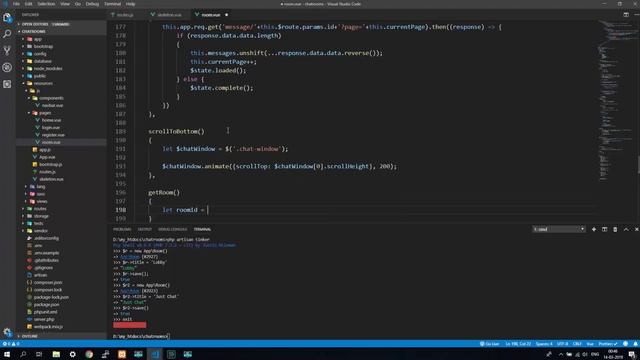Expand the app folder

click(x=61, y=39)
